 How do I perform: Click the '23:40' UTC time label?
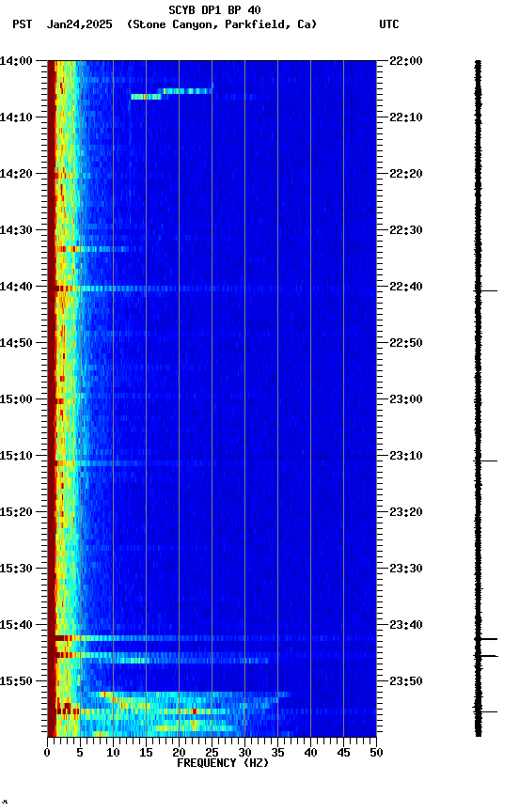(406, 625)
